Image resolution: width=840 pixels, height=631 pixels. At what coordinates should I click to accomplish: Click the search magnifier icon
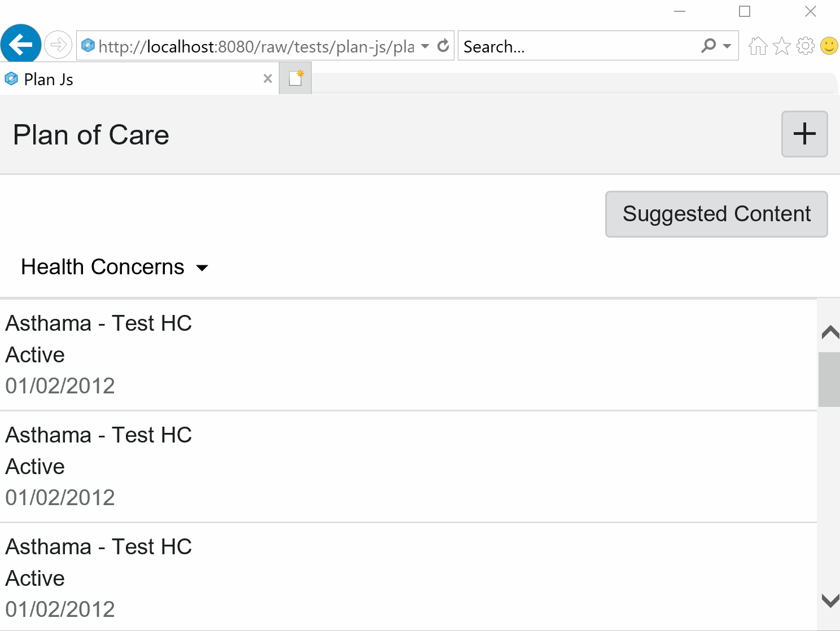(708, 46)
